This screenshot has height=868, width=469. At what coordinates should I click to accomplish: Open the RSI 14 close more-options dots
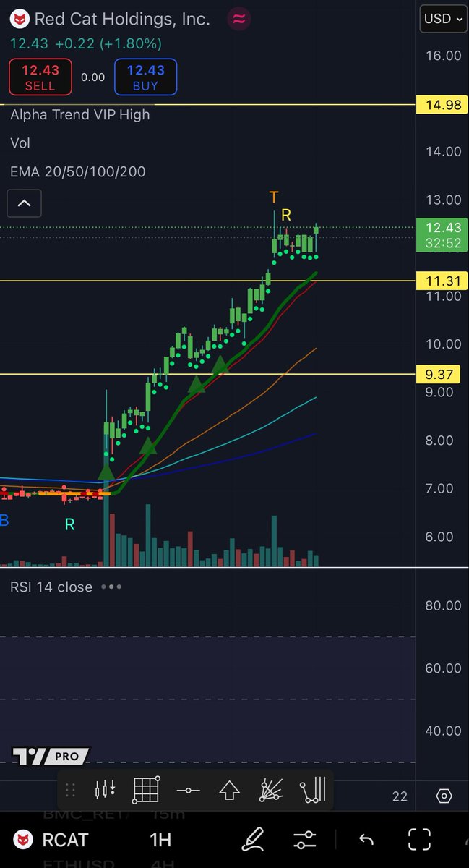(x=111, y=587)
